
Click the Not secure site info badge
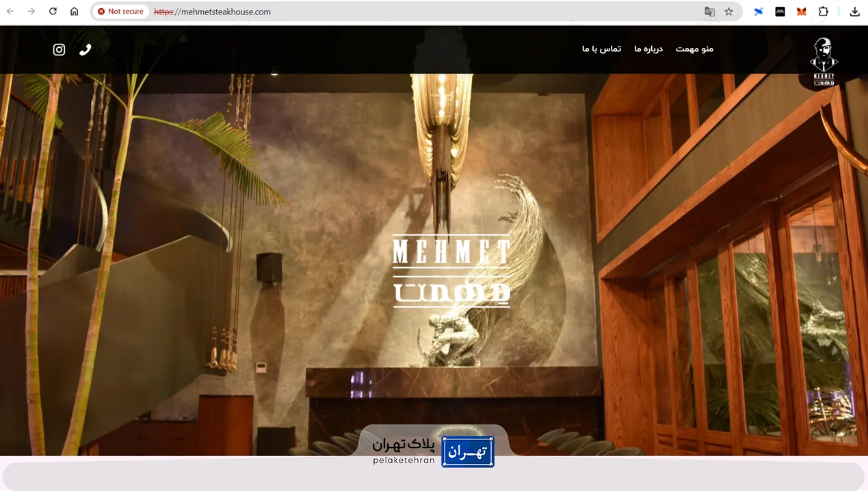click(x=121, y=12)
